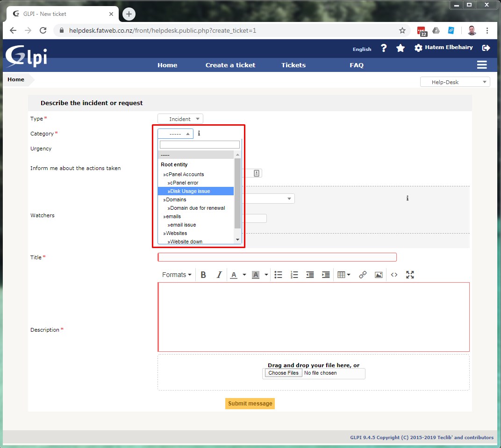Screen dimensions: 501x448
Task: Click the logout arrow icon
Action: [x=486, y=48]
